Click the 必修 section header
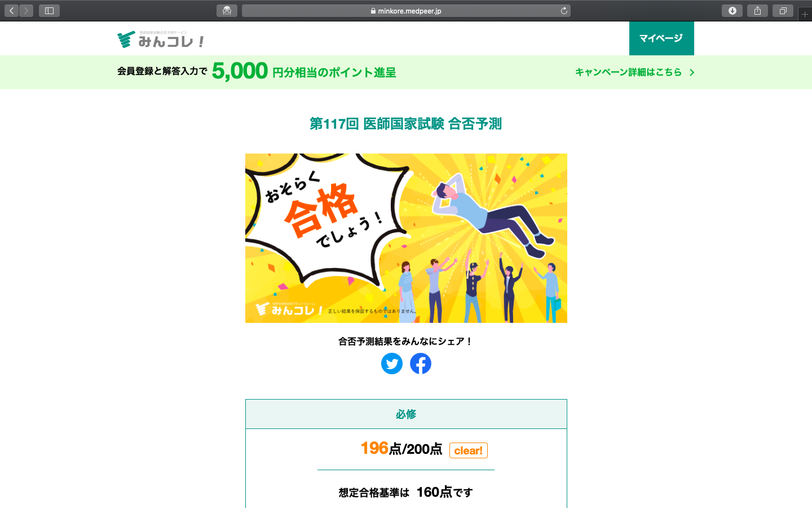The image size is (812, 508). pyautogui.click(x=406, y=414)
